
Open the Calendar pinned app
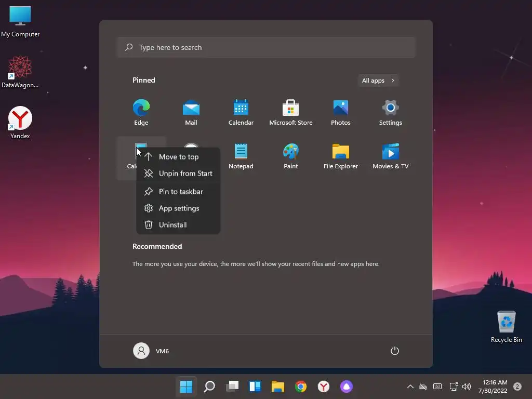241,112
